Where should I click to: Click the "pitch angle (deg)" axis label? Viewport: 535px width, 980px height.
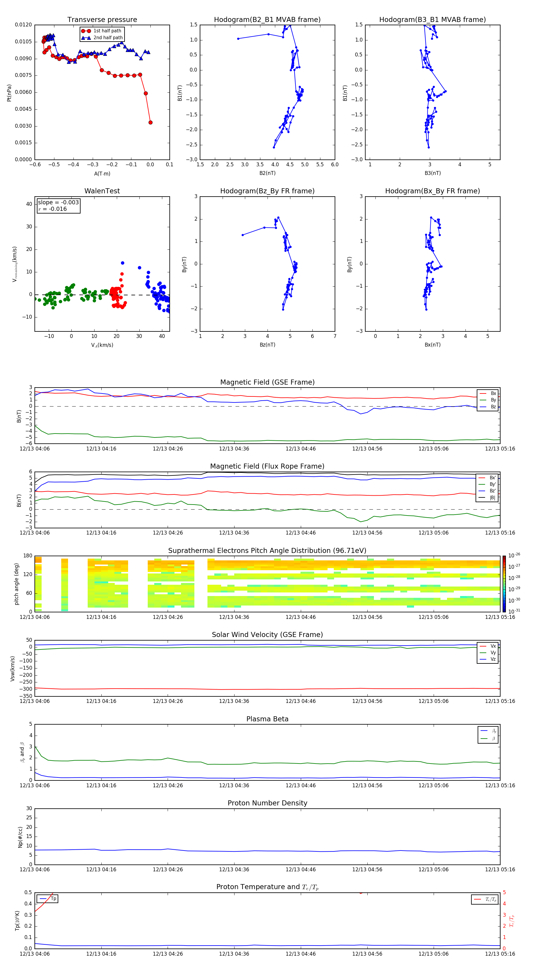point(16,584)
